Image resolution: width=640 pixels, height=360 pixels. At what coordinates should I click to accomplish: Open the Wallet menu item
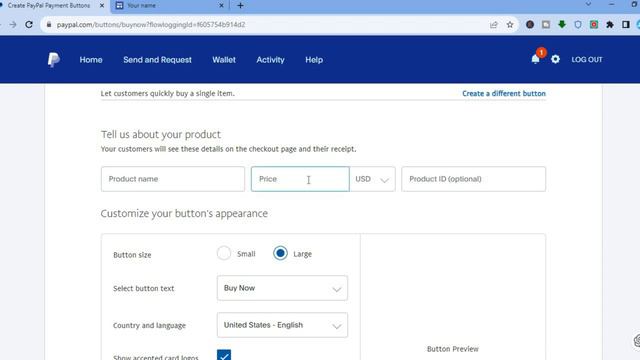pos(224,60)
